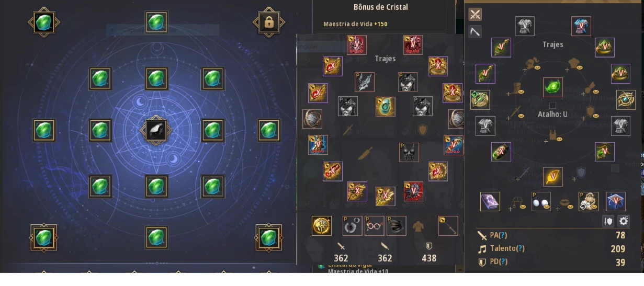Open the Talento(?) stat help link
644x286 pixels.
coord(507,249)
